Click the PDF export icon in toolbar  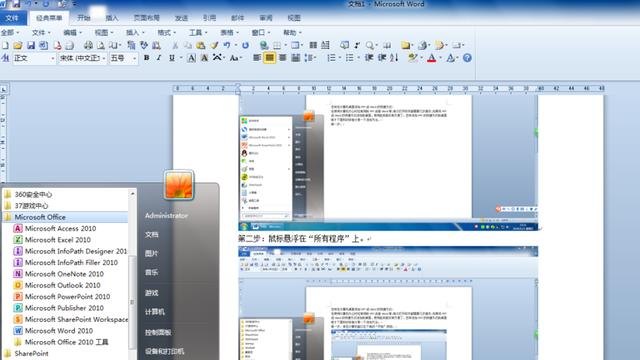[x=57, y=45]
